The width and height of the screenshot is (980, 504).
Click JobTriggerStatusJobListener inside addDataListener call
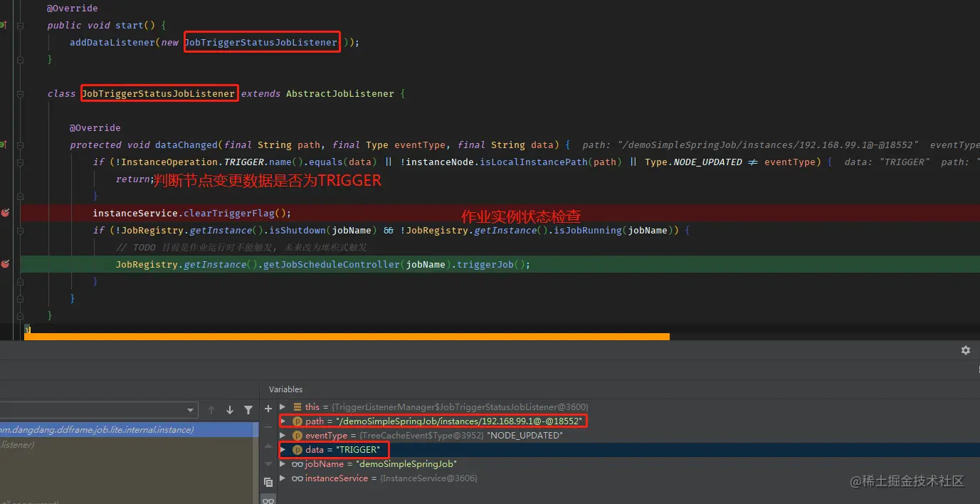tap(260, 42)
